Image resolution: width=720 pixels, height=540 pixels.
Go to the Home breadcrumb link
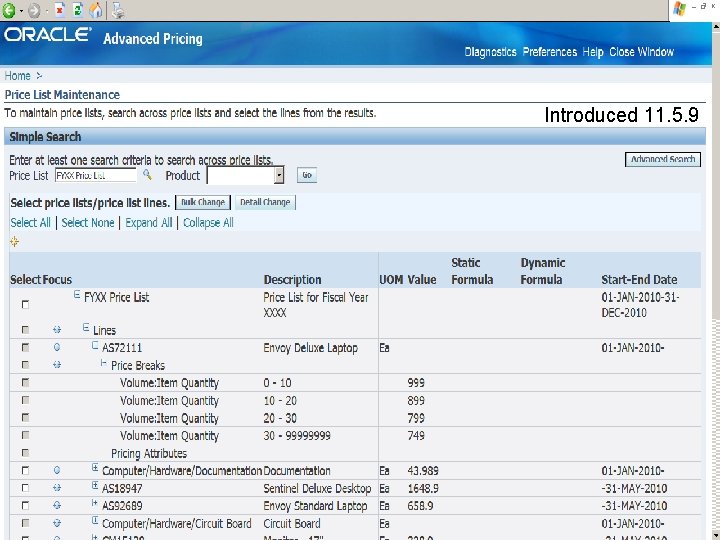[17, 76]
